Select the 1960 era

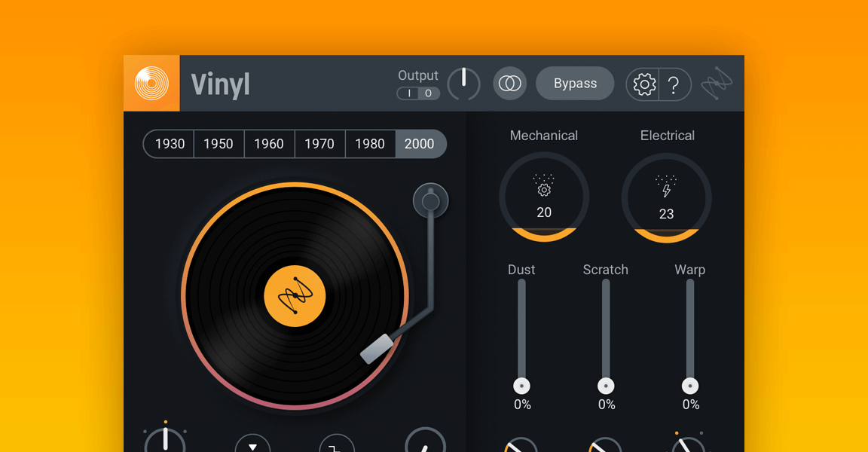(269, 144)
